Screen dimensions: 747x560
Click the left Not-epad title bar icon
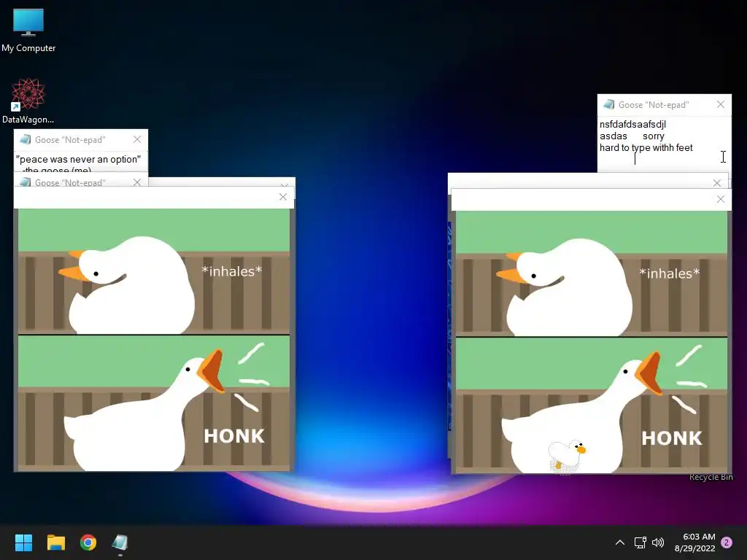(26, 139)
